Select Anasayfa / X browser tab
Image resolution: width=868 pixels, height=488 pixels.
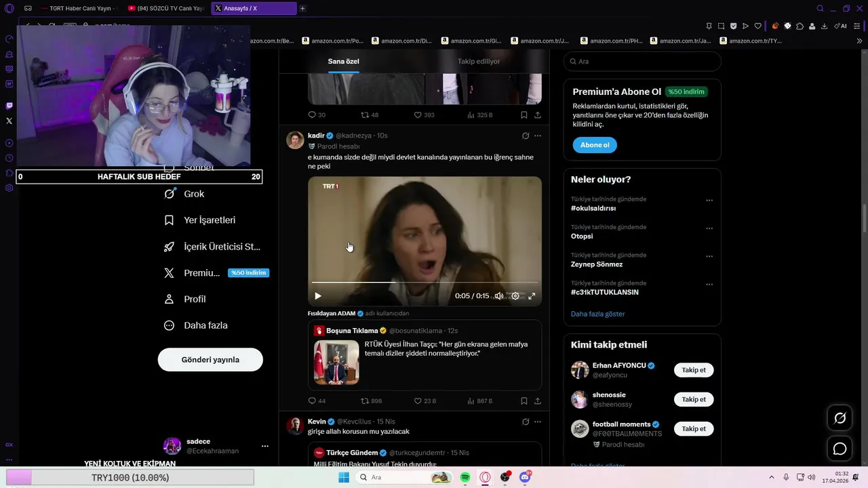pyautogui.click(x=254, y=9)
